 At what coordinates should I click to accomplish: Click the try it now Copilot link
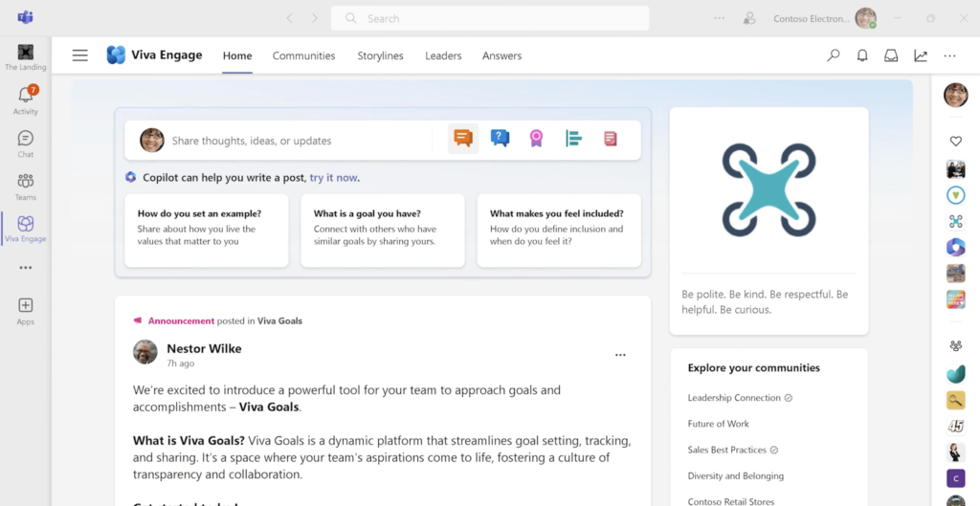tap(334, 177)
